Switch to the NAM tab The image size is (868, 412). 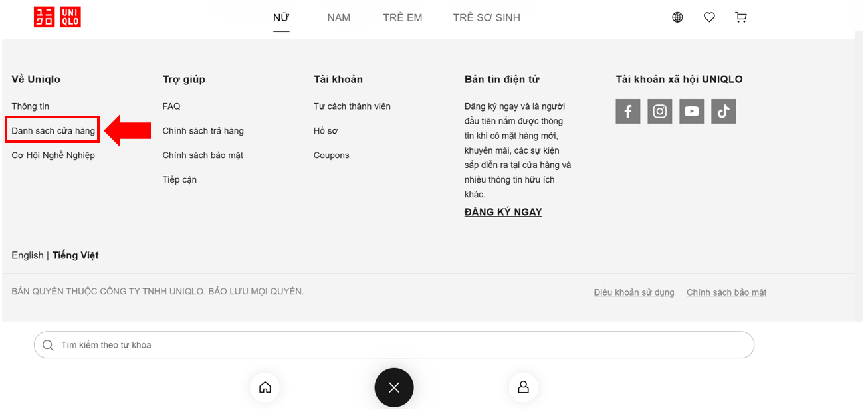click(x=338, y=18)
